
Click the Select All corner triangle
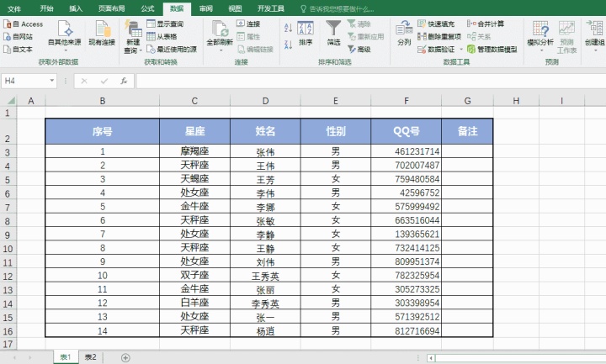pyautogui.click(x=11, y=101)
